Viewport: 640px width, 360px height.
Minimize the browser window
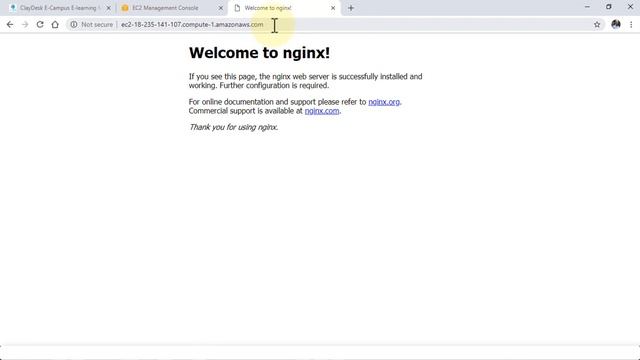(x=587, y=7)
